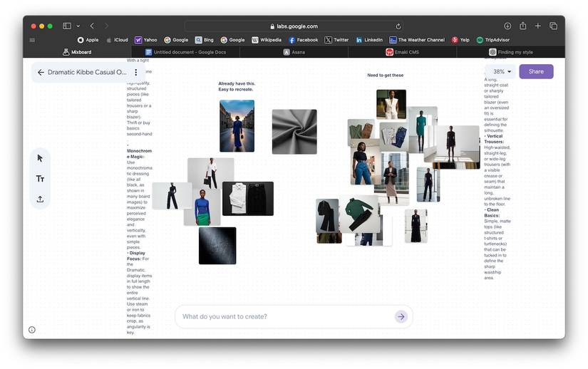This screenshot has width=588, height=369.
Task: Select the white shirt and black skirt image
Action: [248, 199]
